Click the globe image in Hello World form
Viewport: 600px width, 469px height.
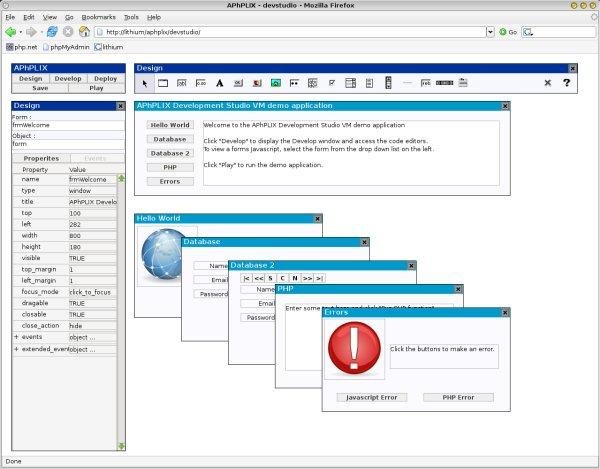point(161,255)
